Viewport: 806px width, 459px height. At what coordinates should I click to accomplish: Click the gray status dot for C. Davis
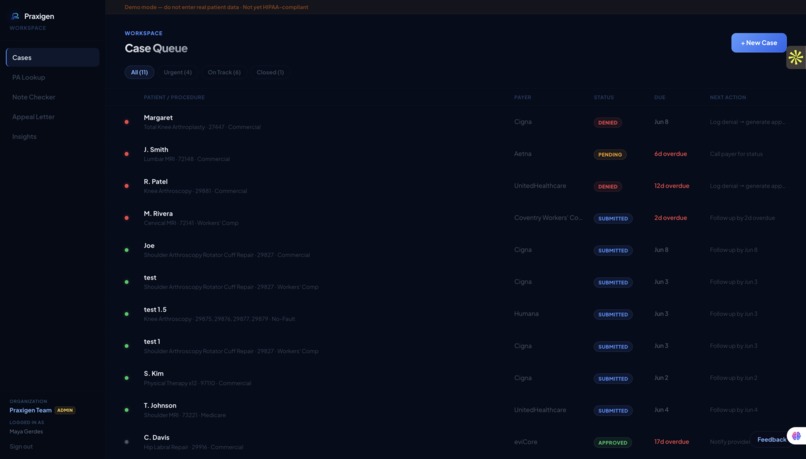coord(126,442)
